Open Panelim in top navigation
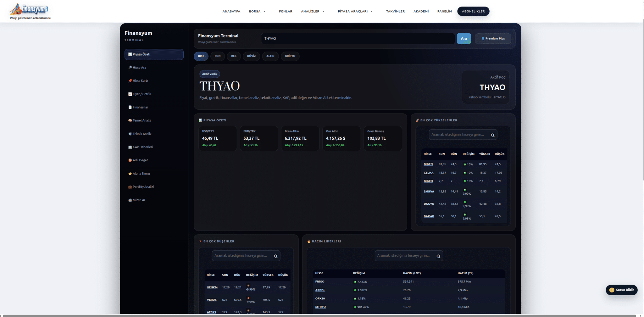 point(444,11)
